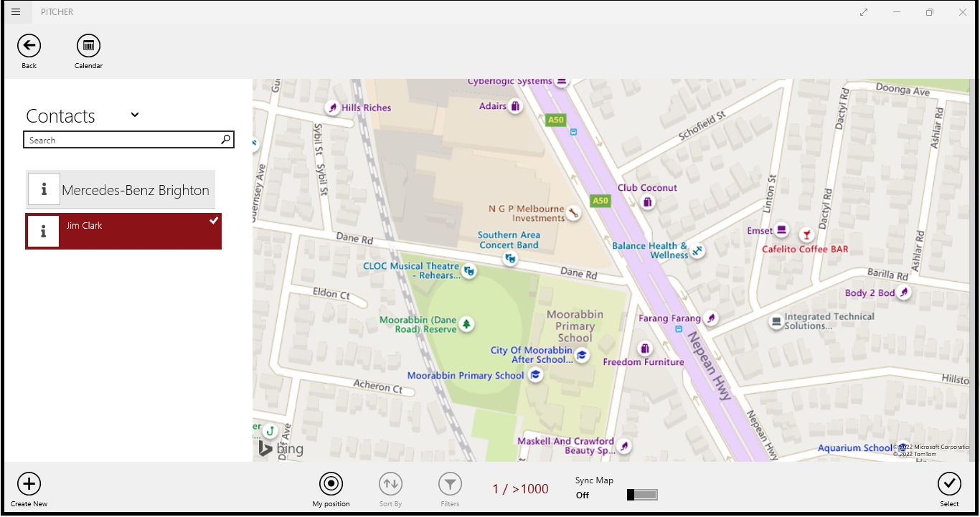The height and width of the screenshot is (517, 980).
Task: Open the hamburger menu
Action: pyautogui.click(x=16, y=12)
